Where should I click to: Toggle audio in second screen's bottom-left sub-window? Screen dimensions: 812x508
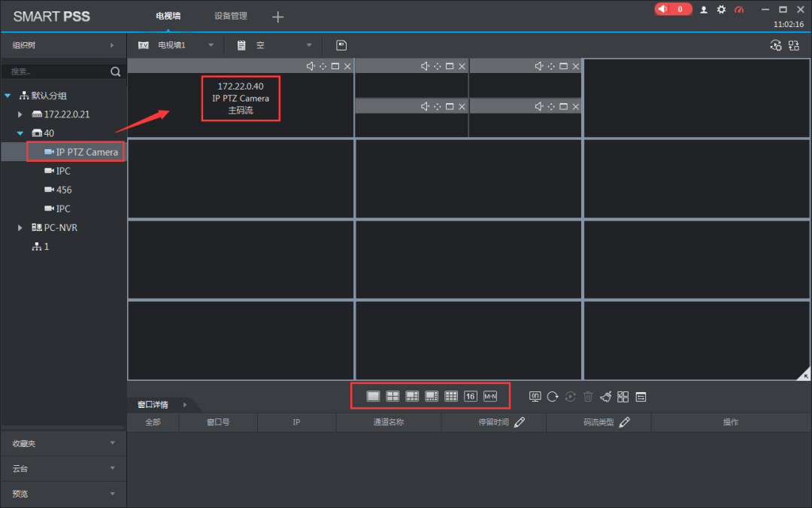pyautogui.click(x=425, y=106)
